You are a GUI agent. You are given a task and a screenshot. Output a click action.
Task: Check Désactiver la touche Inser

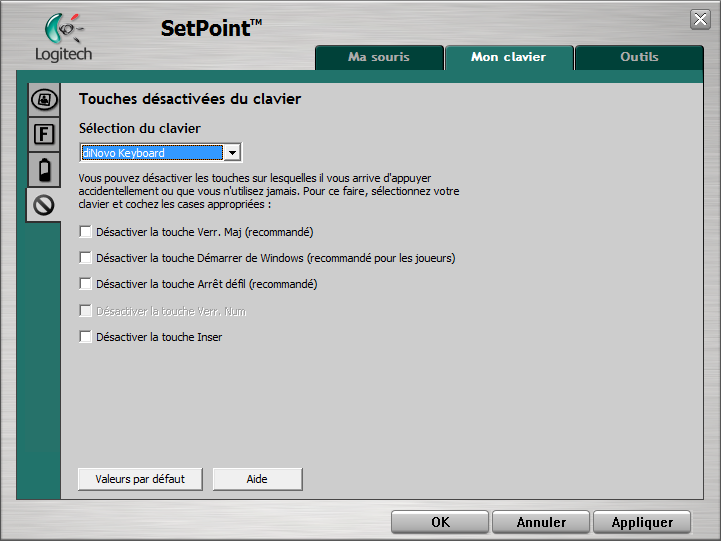[x=85, y=337]
